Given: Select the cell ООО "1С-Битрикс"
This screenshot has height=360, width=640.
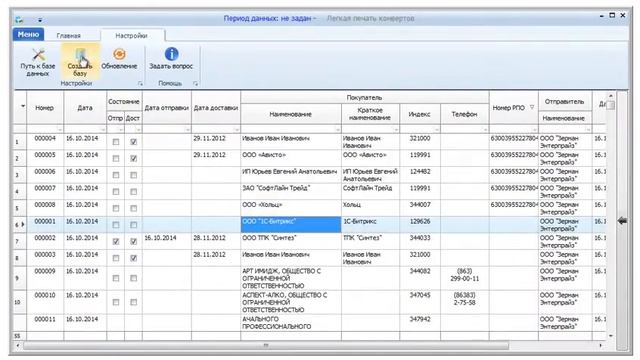Looking at the screenshot, I should 291,224.
